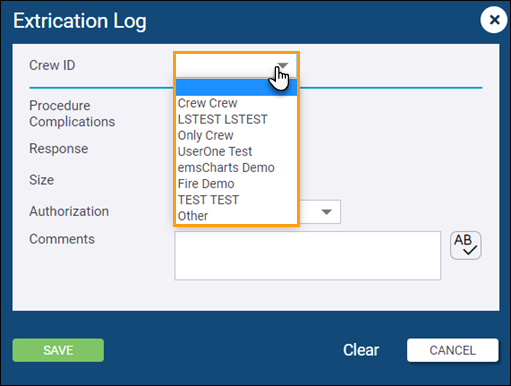Focus the Comments text area
Image resolution: width=511 pixels, height=386 pixels.
coord(307,256)
